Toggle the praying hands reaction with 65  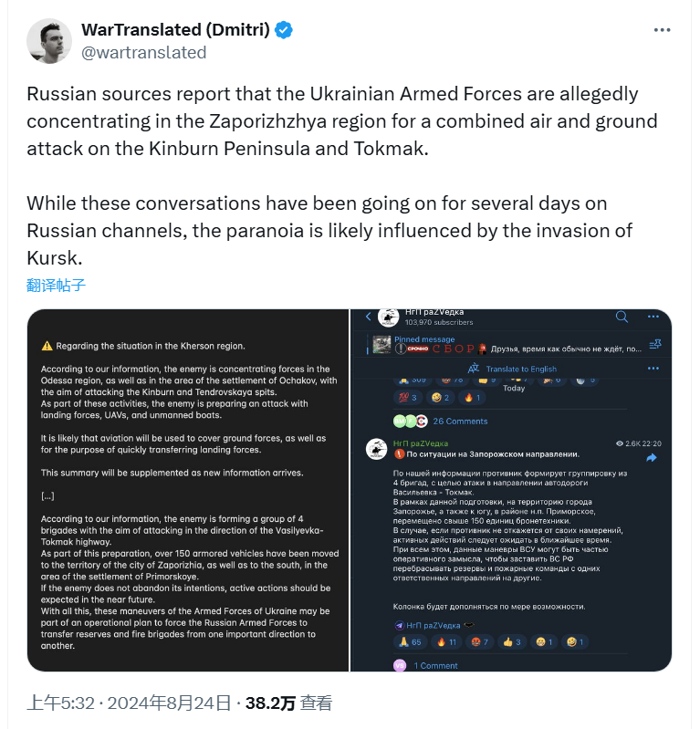point(410,642)
